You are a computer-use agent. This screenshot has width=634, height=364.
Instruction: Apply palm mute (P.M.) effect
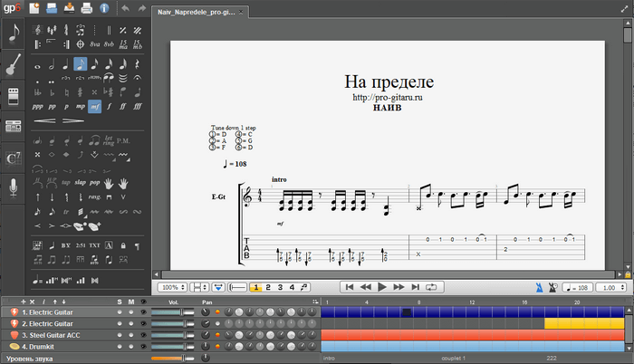pos(124,139)
